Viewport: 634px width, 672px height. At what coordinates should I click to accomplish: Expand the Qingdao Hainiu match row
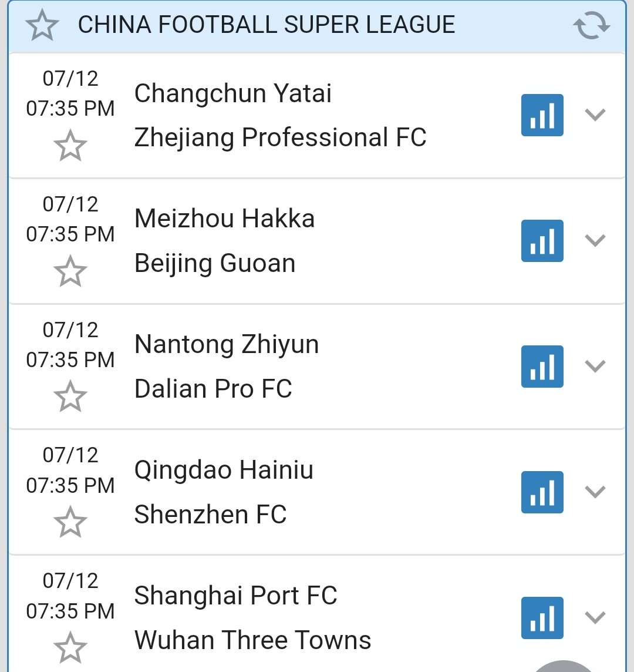595,492
